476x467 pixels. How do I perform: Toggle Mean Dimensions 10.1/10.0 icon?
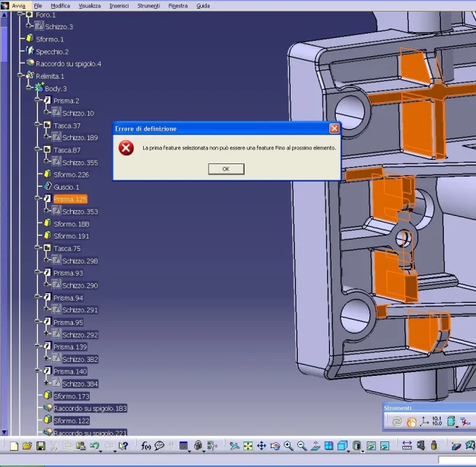(x=437, y=421)
